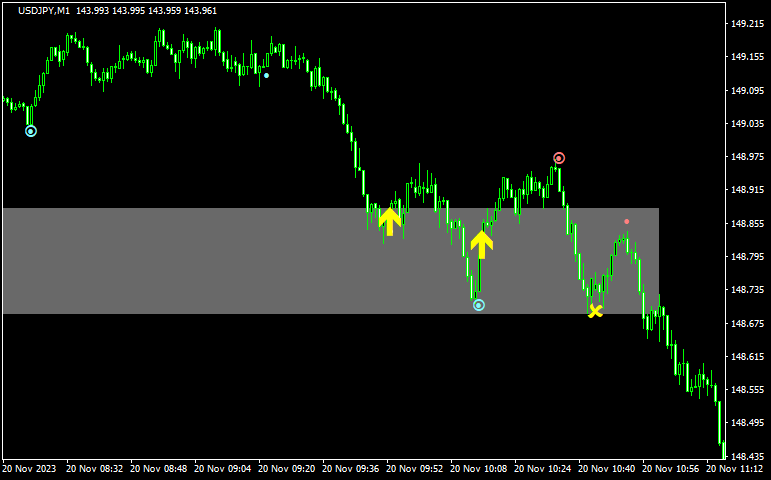Click the cyan circle below the second arrow
The image size is (771, 480).
tap(479, 305)
